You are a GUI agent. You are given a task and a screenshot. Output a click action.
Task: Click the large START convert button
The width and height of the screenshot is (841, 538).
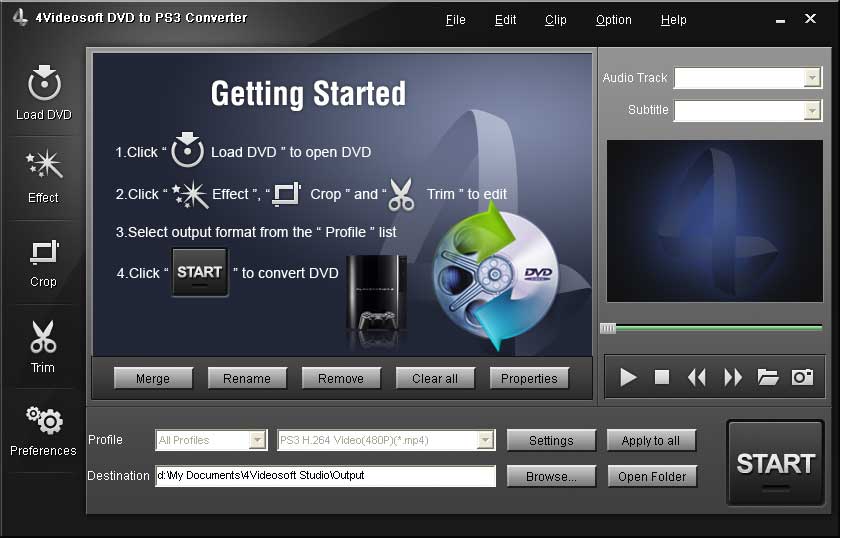[x=775, y=463]
